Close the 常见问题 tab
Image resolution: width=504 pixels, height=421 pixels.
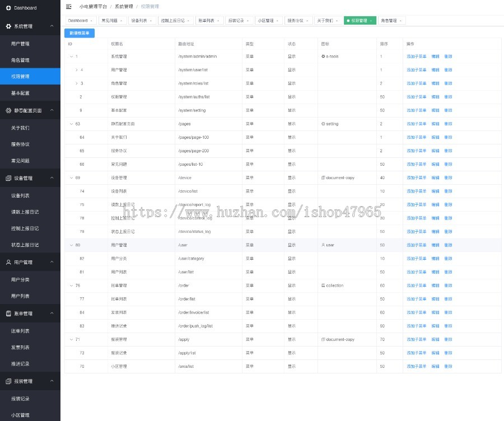tap(122, 21)
